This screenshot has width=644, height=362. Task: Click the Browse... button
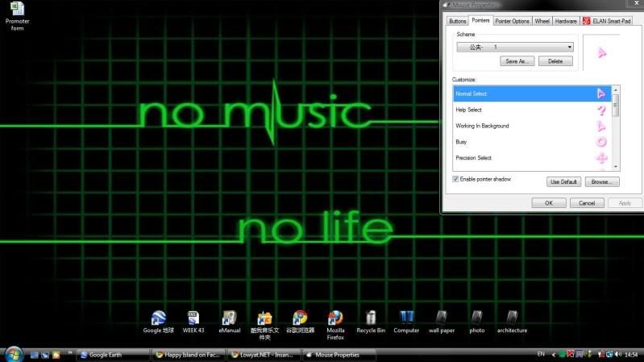coord(601,182)
